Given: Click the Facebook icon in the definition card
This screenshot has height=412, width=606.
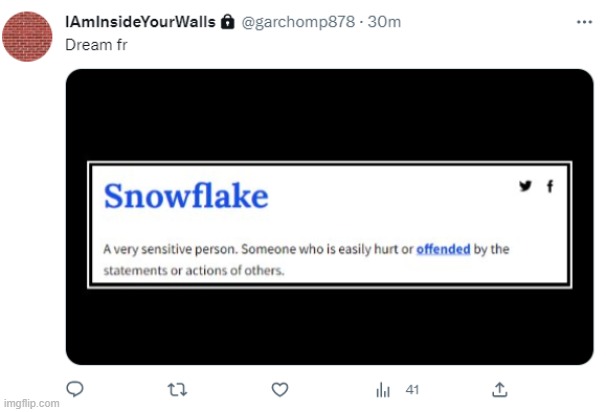Looking at the screenshot, I should pyautogui.click(x=549, y=185).
